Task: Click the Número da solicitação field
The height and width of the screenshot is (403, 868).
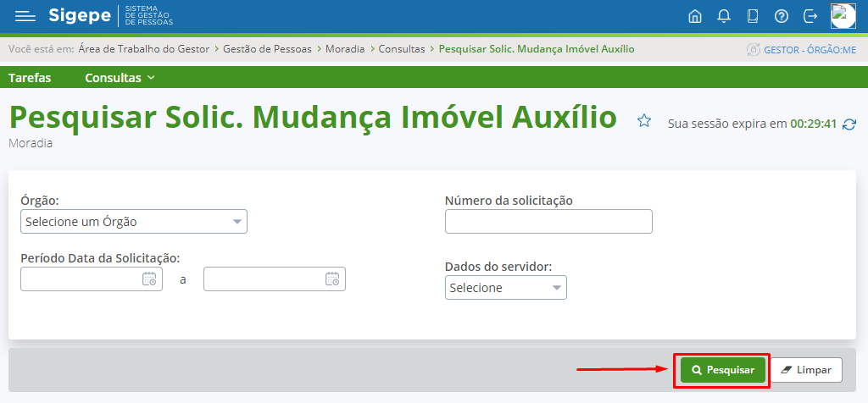Action: 548,221
